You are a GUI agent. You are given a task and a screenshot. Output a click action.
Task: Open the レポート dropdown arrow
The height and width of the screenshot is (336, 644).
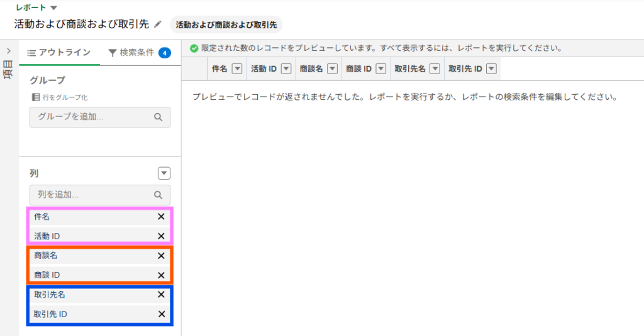[53, 8]
